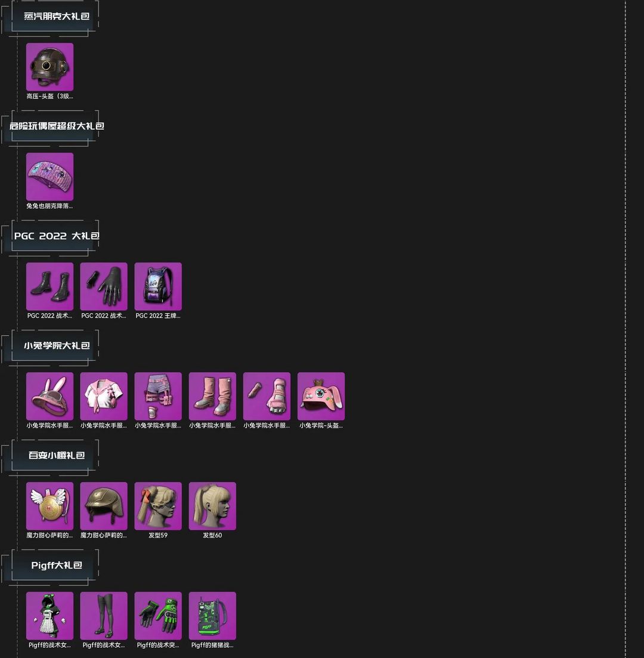Choose the bunny academy shorts item
This screenshot has width=644, height=658.
click(x=158, y=396)
